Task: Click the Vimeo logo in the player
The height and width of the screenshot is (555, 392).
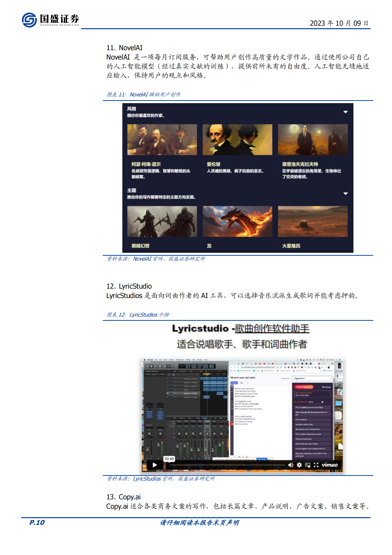Action: [329, 465]
